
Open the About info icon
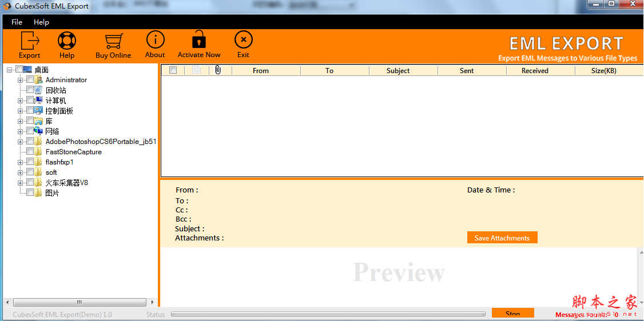click(x=155, y=40)
